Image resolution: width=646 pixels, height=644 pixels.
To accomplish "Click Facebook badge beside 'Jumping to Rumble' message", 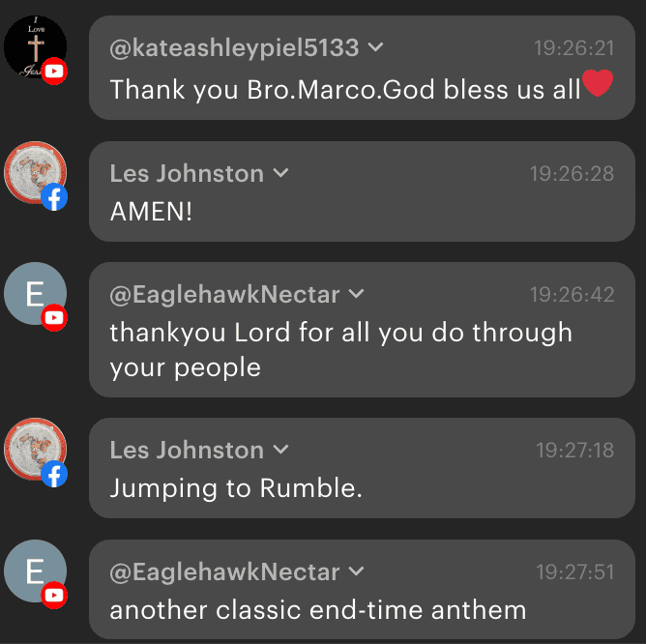I will tap(55, 474).
